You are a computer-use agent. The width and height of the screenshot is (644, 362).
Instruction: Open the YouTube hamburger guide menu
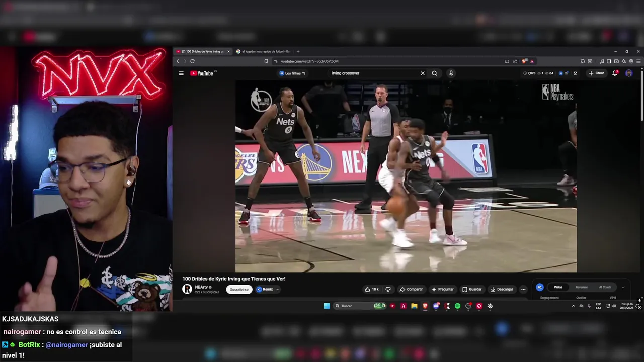point(181,73)
